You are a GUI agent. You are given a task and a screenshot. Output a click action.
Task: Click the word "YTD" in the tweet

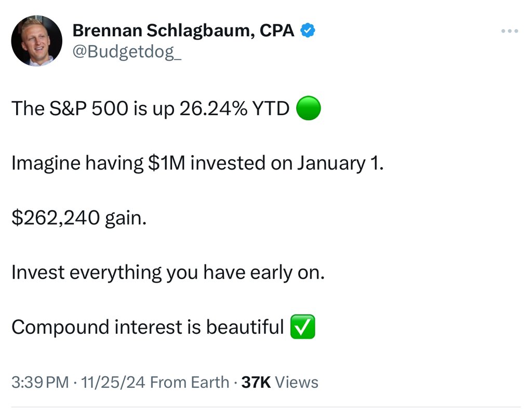point(272,109)
